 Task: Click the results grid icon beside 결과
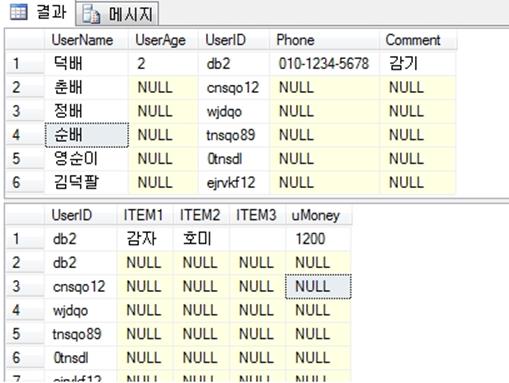tap(19, 13)
